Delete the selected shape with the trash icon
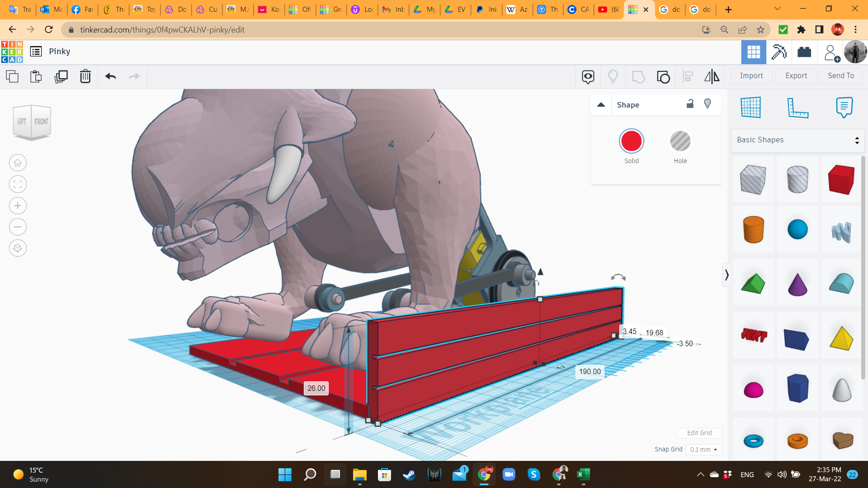This screenshot has height=488, width=868. point(85,76)
